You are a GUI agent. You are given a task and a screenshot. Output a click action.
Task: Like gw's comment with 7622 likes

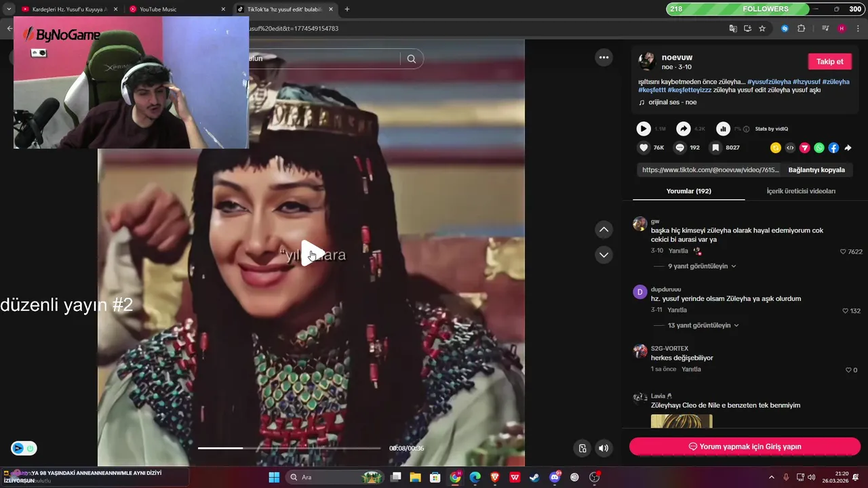tap(843, 251)
